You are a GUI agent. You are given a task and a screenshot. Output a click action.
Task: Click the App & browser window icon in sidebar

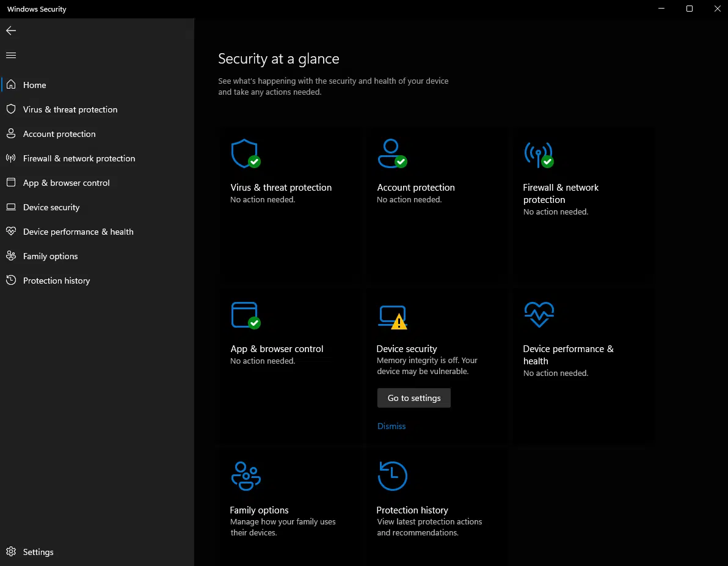coord(11,183)
